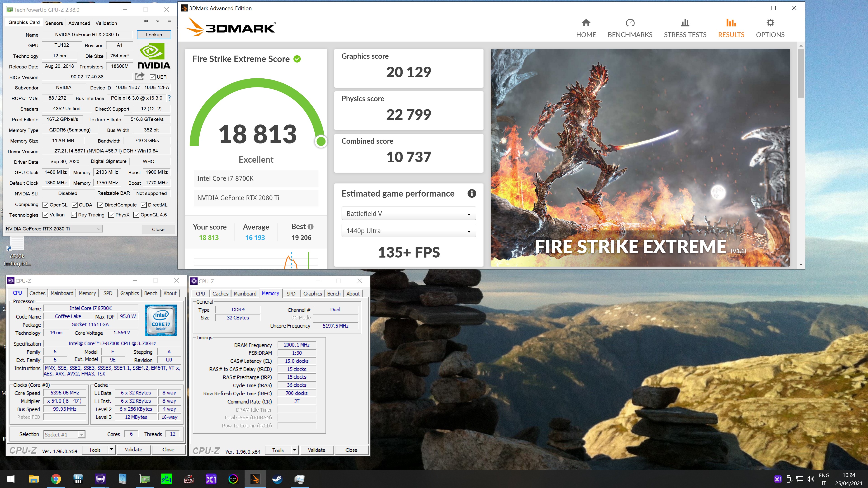Click Tools button in CPU-Z CPU window
868x488 pixels.
[95, 450]
